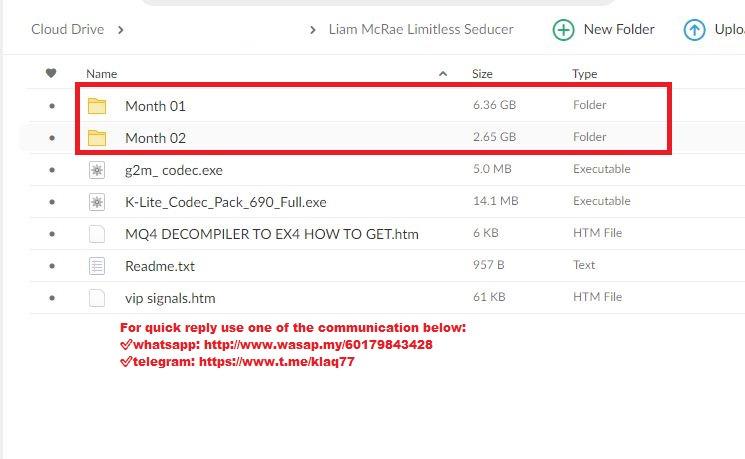Create a New Folder
745x459 pixels.
[x=604, y=29]
